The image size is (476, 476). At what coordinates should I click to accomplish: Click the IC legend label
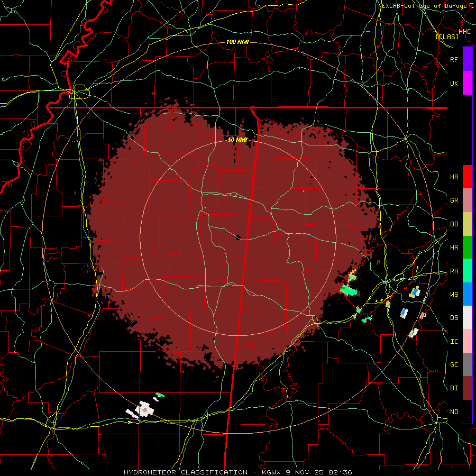coord(454,342)
